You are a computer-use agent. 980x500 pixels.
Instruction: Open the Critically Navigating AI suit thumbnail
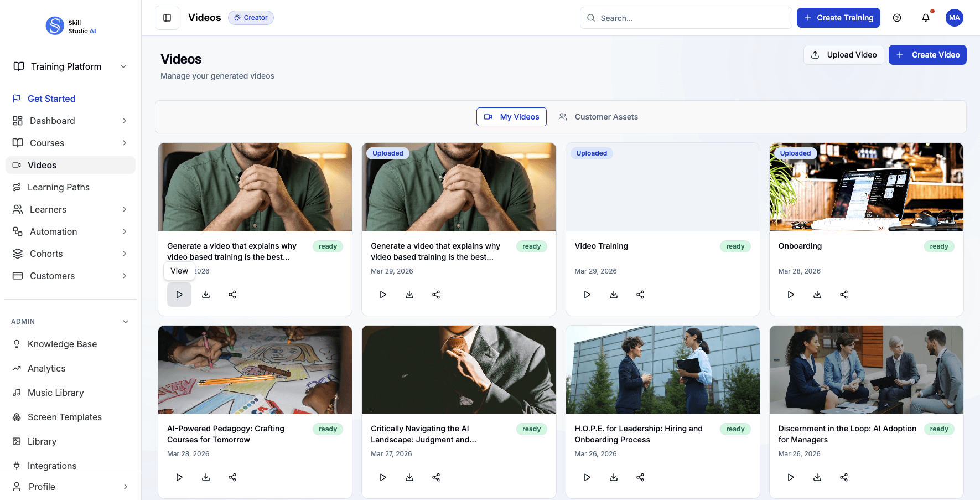[459, 370]
